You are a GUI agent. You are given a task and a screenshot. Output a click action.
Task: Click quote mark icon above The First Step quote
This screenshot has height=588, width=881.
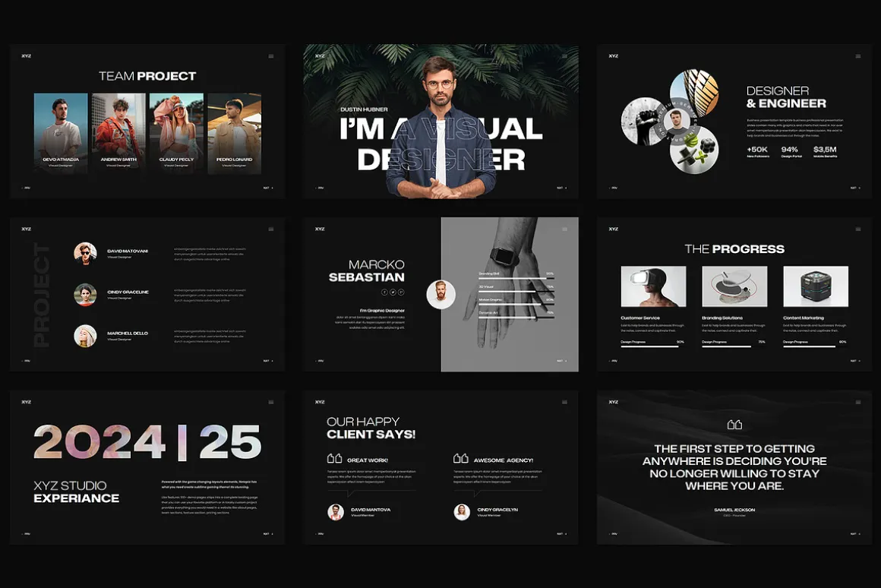pos(734,425)
